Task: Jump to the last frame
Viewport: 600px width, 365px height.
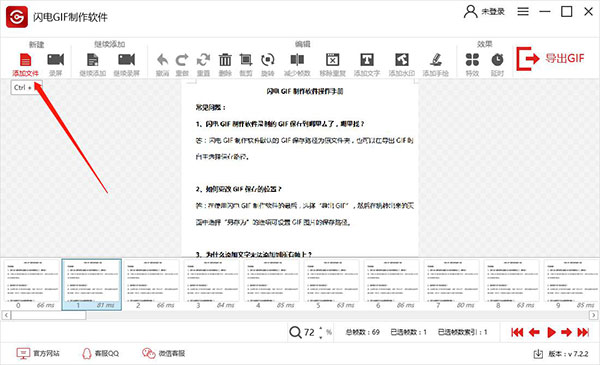Action: 583,332
